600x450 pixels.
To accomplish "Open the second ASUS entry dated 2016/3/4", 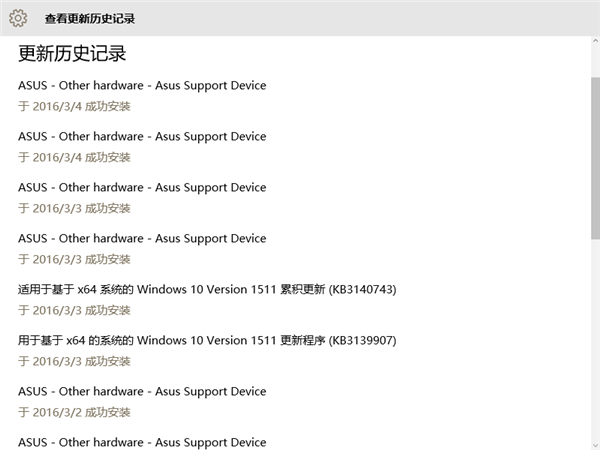I will tap(142, 136).
